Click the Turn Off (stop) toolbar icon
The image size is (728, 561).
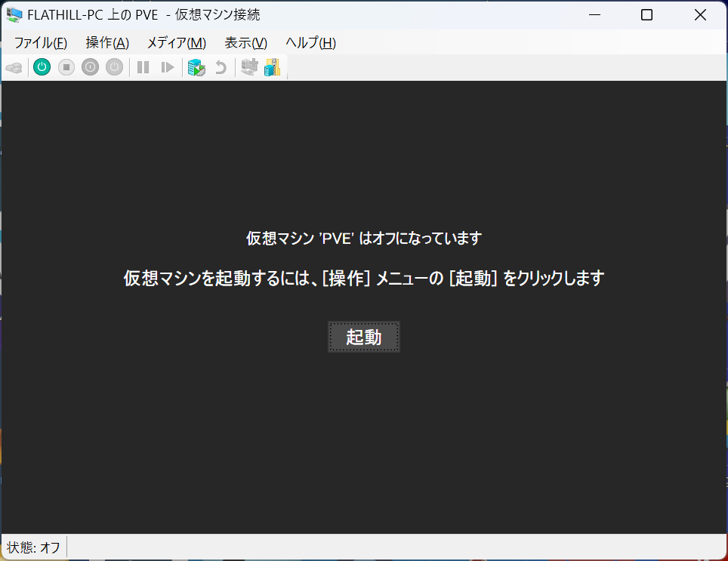point(66,67)
